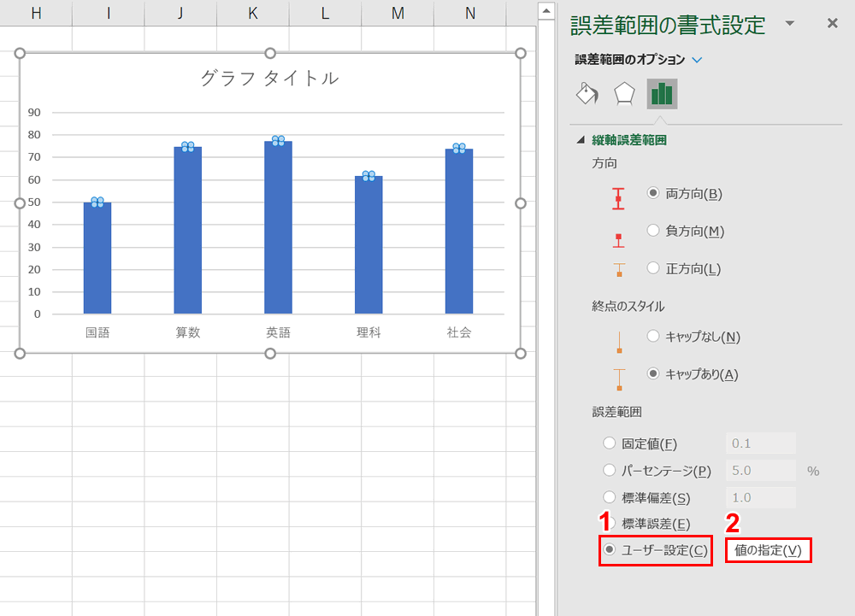Click the no-cap end style icon
Viewport: 855px width, 616px height.
[x=617, y=341]
